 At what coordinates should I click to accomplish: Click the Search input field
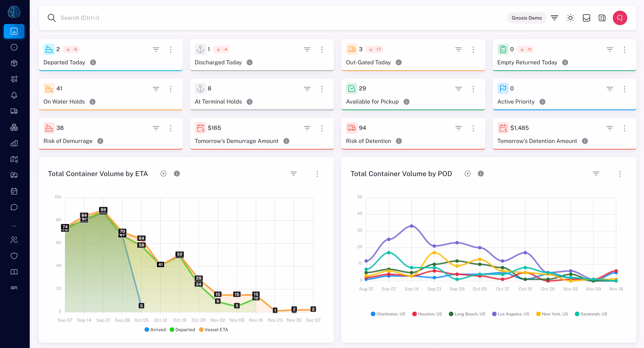point(80,18)
